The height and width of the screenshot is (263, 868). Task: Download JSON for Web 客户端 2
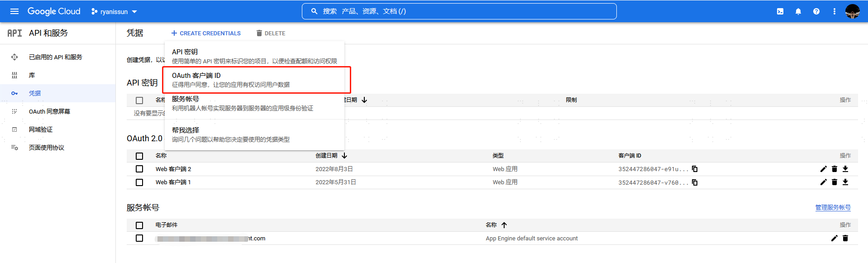coord(845,169)
